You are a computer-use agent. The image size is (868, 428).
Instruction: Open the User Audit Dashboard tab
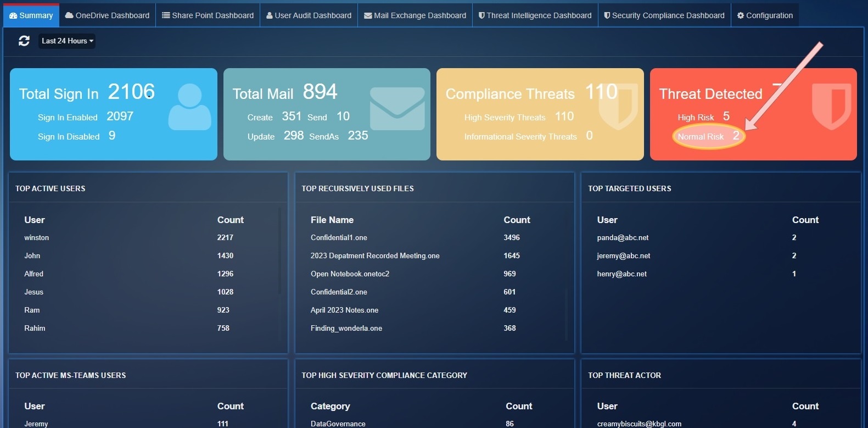[309, 15]
